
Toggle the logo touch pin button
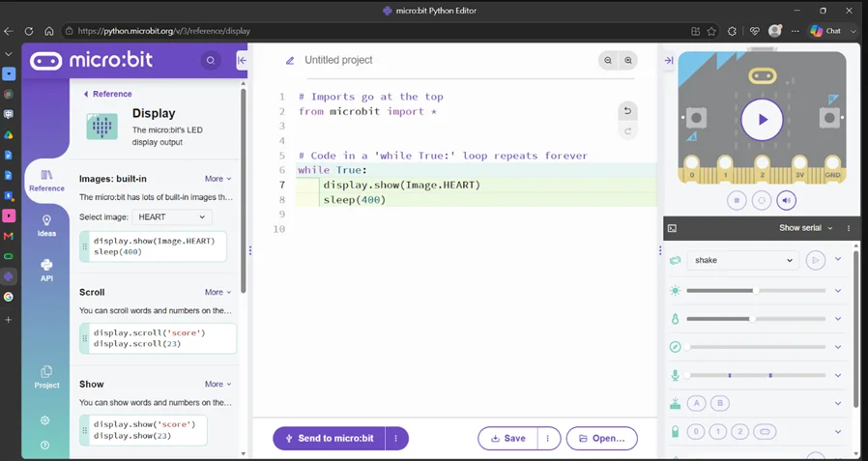tap(765, 432)
